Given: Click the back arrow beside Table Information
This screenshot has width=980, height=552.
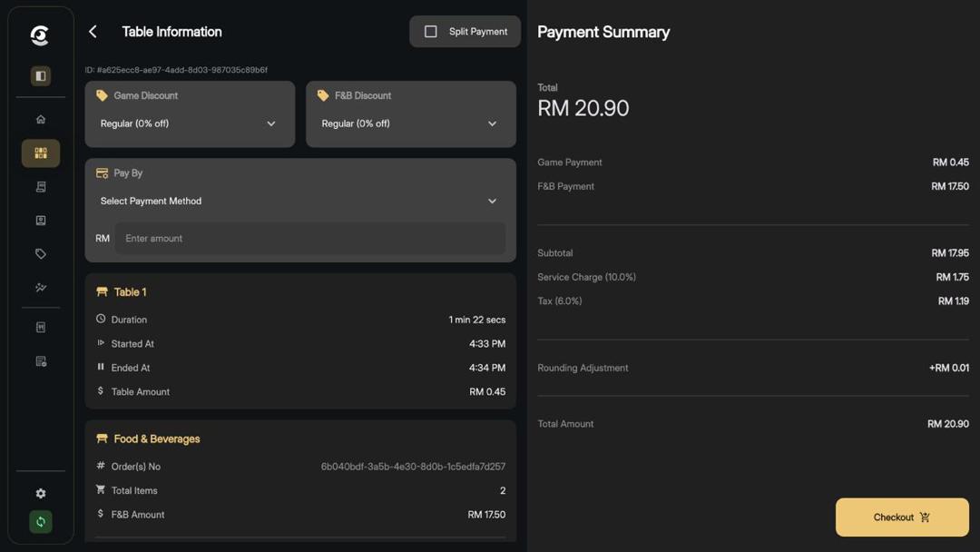Looking at the screenshot, I should [92, 31].
